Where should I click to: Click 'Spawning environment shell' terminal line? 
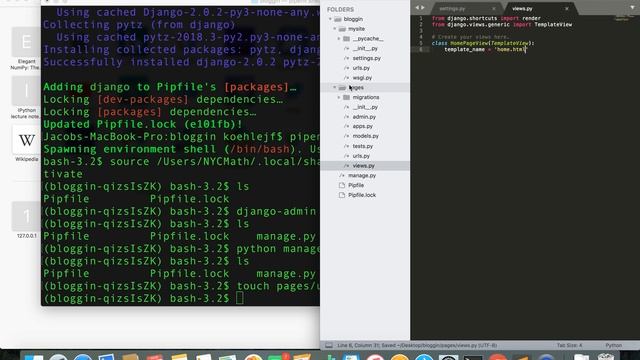tap(181, 149)
